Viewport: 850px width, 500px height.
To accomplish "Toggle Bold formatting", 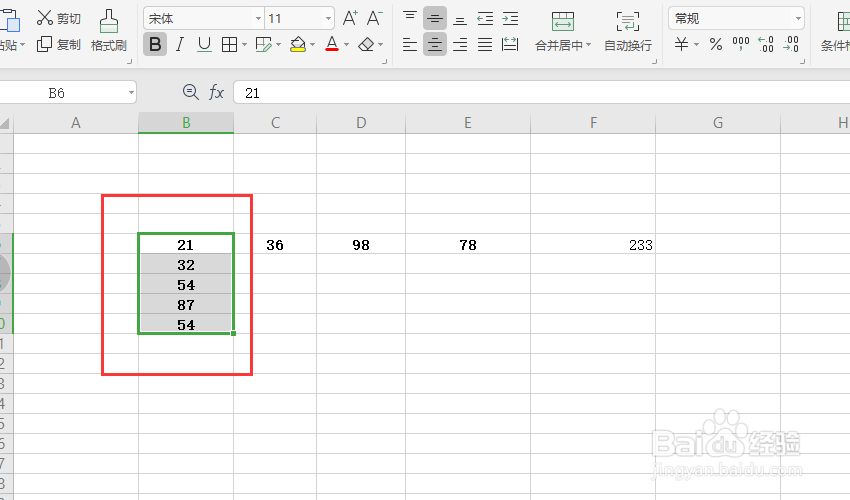I will [x=155, y=44].
